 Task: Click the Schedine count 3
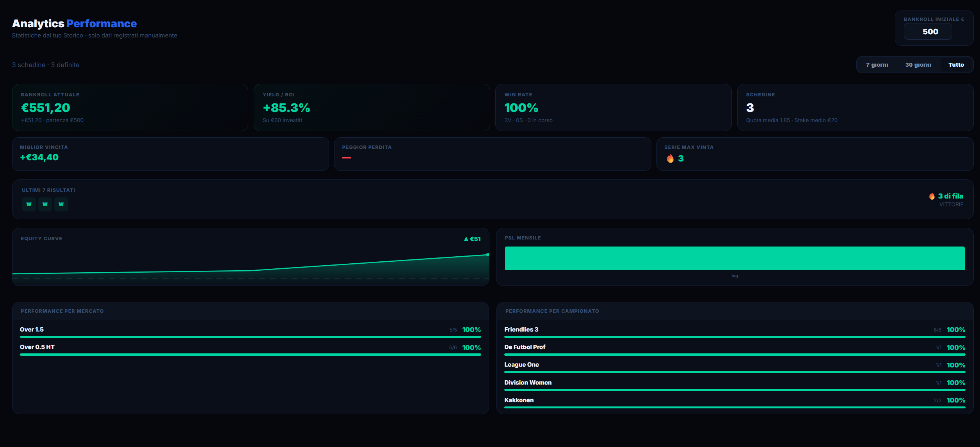pos(750,108)
